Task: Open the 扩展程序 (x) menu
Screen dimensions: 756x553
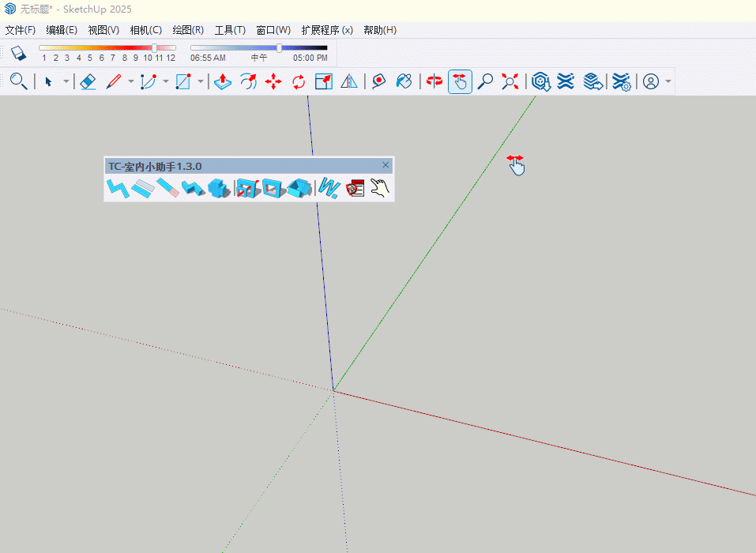Action: pos(327,30)
